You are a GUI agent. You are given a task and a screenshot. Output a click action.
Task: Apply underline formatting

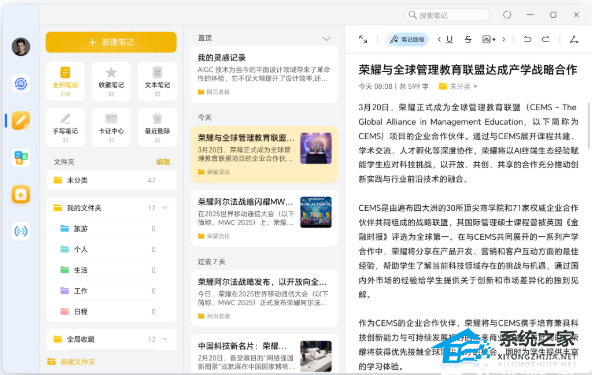pyautogui.click(x=449, y=39)
